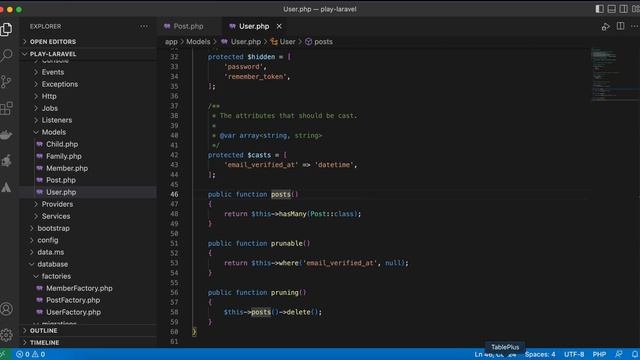The width and height of the screenshot is (640, 360).
Task: Toggle Panel layout icon in title bar
Action: 611,9
